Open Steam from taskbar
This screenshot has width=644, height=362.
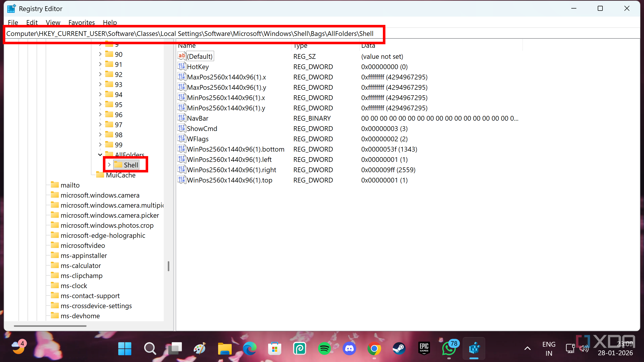pos(399,348)
